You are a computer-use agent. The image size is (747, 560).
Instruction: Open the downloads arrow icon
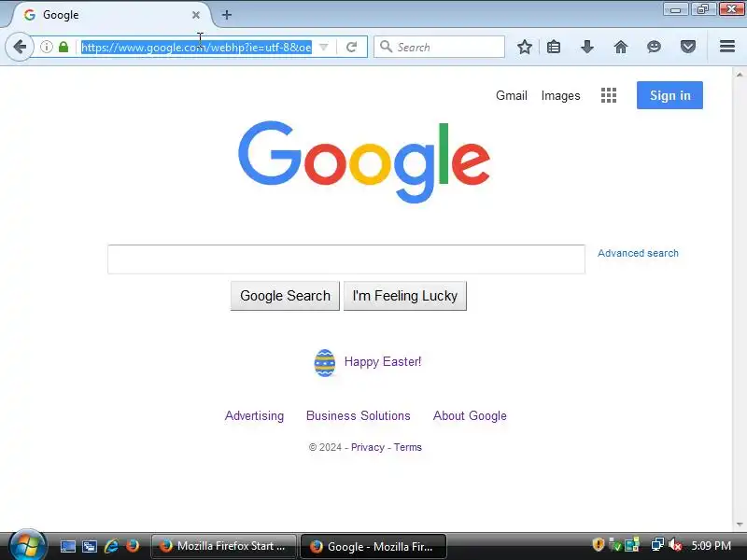click(587, 47)
